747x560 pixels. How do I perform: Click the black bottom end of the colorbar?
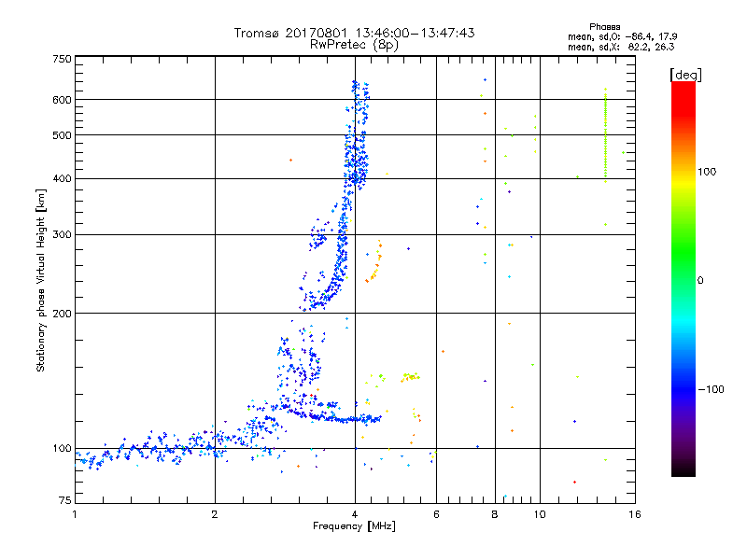click(684, 469)
